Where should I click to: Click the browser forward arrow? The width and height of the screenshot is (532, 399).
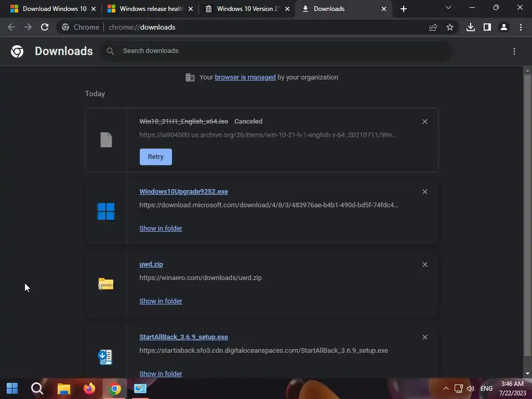28,27
